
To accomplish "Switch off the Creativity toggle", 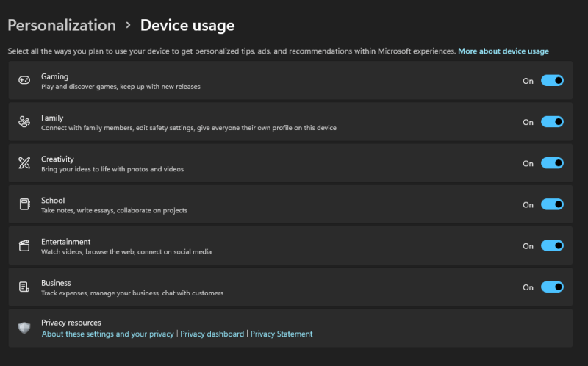I will (552, 163).
